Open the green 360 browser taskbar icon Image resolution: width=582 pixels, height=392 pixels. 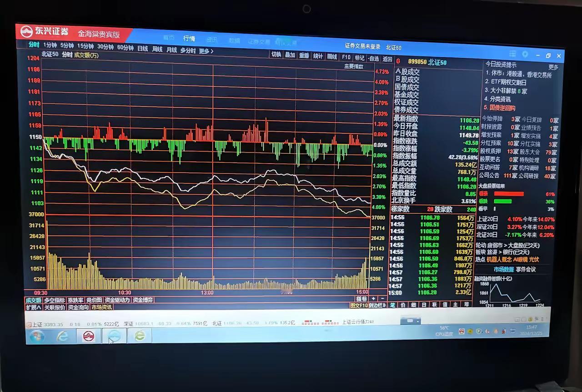(140, 336)
